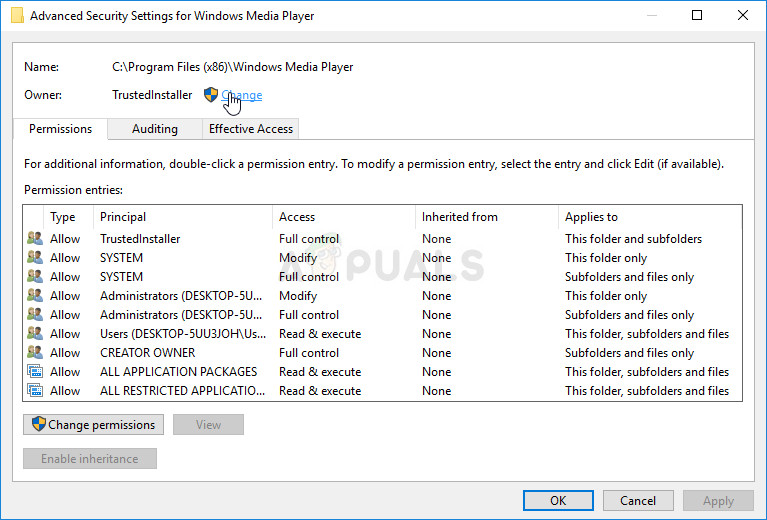The height and width of the screenshot is (520, 767).
Task: Switch to the Effective Access tab
Action: point(250,129)
